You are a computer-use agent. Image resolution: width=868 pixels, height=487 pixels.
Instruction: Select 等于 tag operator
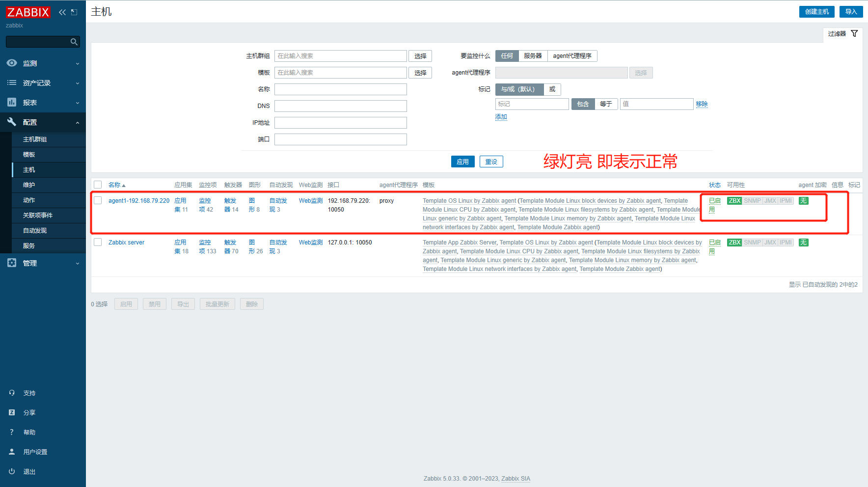coord(606,104)
